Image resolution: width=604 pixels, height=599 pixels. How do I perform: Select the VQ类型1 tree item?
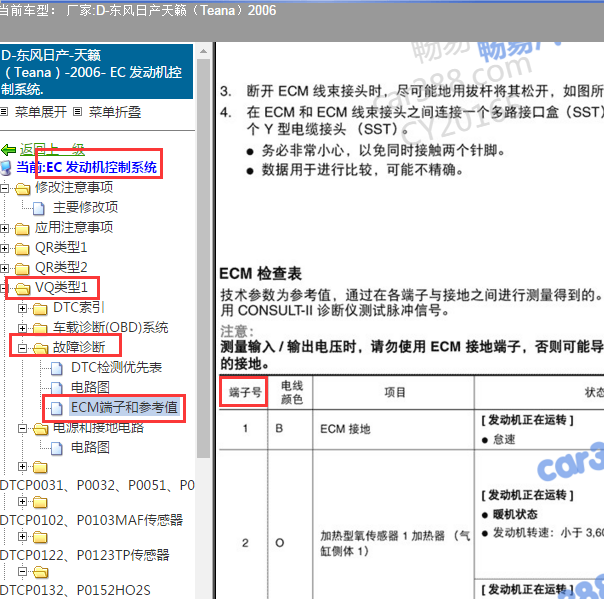pos(61,287)
